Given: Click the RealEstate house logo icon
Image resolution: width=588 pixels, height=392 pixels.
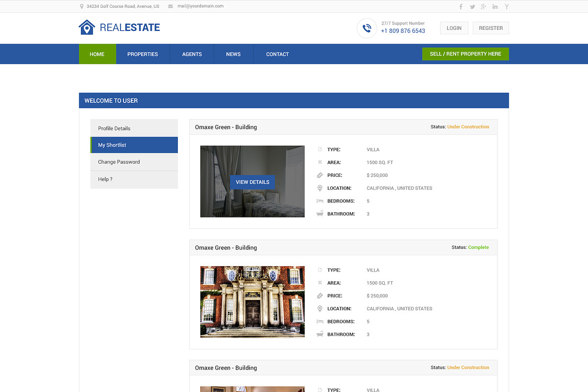Looking at the screenshot, I should [87, 27].
